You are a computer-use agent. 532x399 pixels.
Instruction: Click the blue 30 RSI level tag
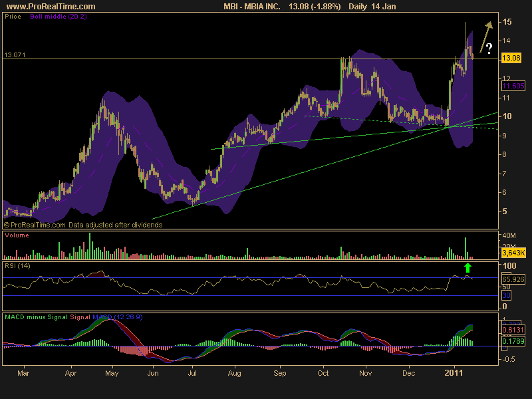[506, 295]
